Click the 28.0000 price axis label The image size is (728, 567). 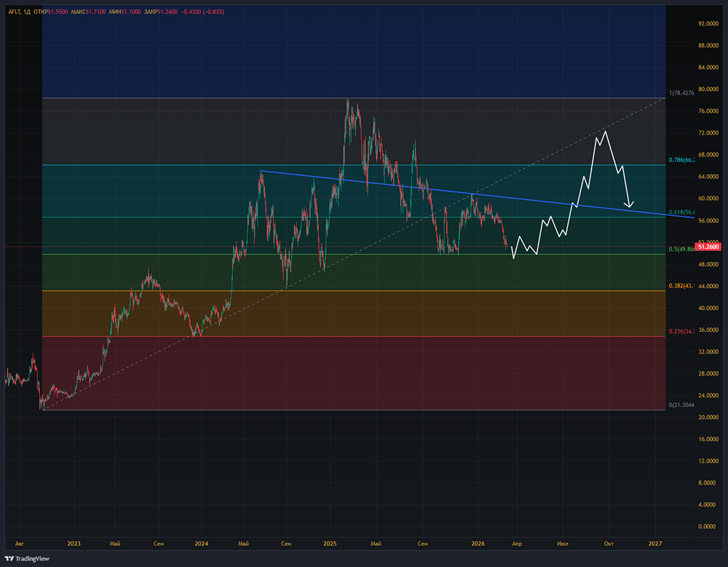point(708,373)
